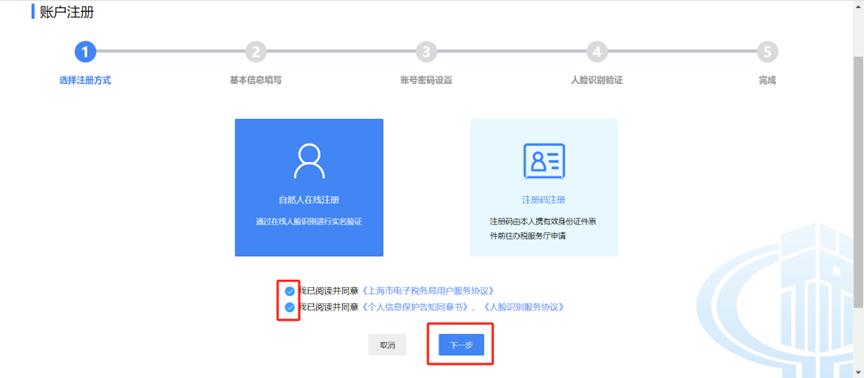Select the 自然人在线注册 registration card
The width and height of the screenshot is (864, 378).
click(x=309, y=187)
